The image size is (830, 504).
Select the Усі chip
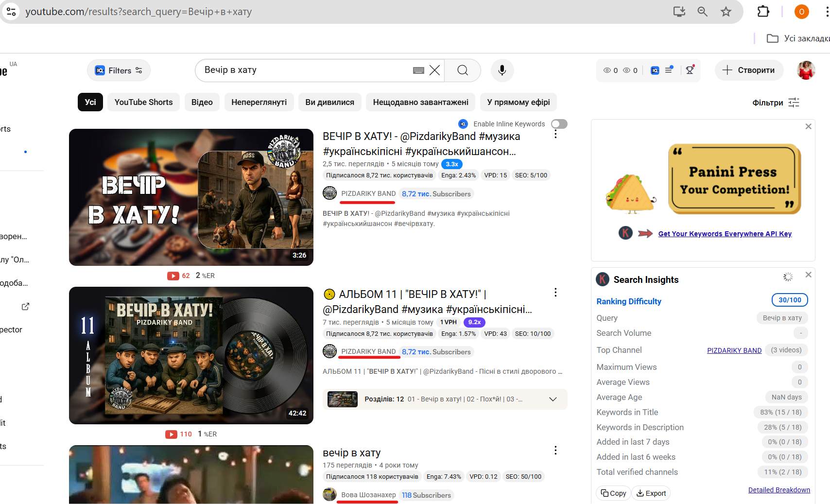coord(90,102)
